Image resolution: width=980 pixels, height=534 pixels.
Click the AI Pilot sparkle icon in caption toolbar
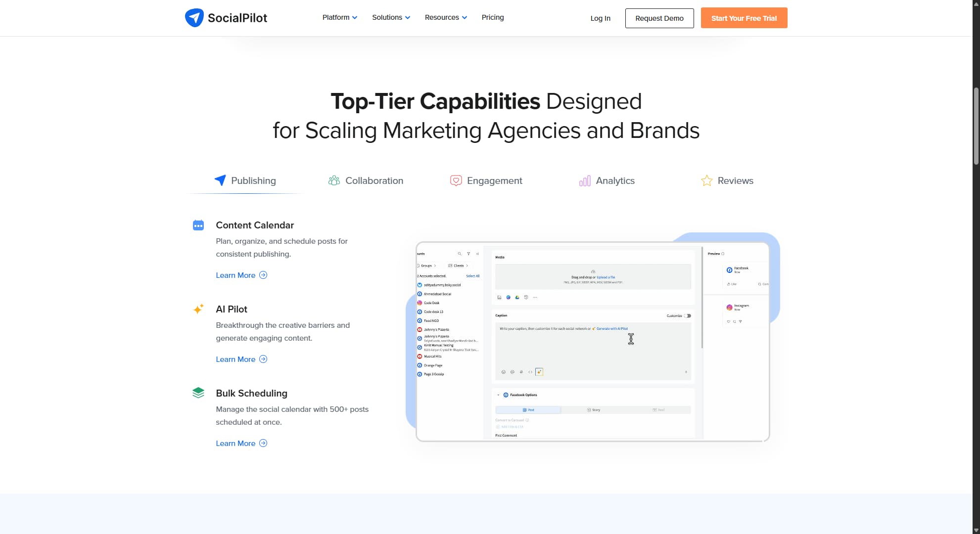coord(539,372)
